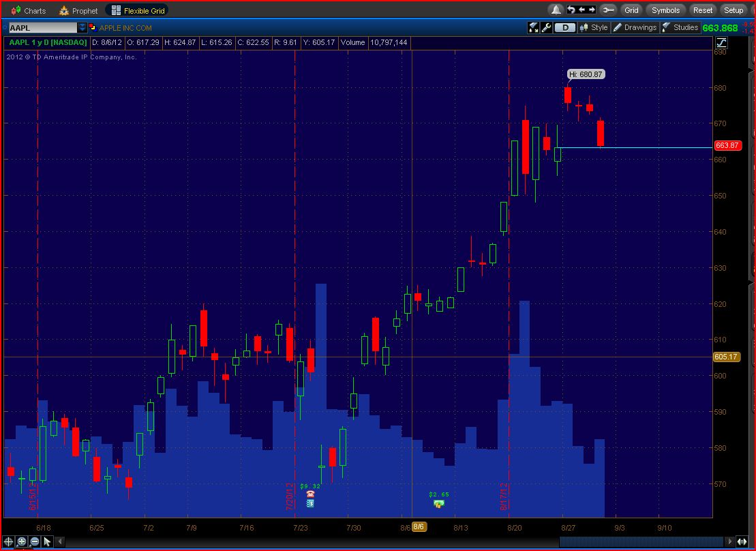
Task: Click the price axis scale curve icon
Action: click(x=721, y=42)
